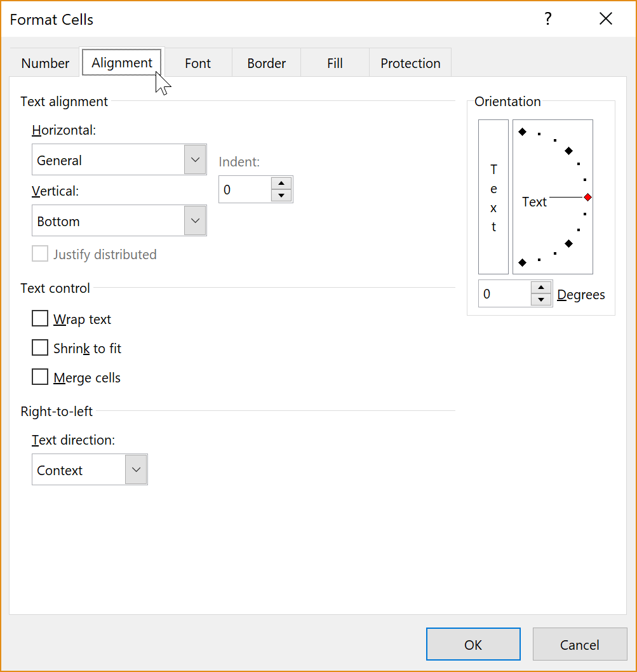Image resolution: width=637 pixels, height=672 pixels.
Task: Check the Merge cells option
Action: click(x=40, y=377)
